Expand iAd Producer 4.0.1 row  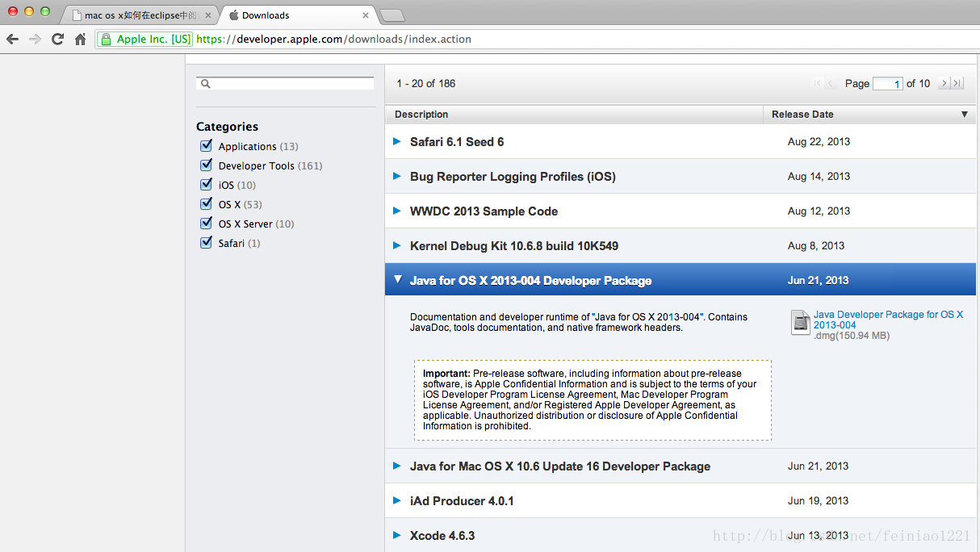(x=396, y=500)
